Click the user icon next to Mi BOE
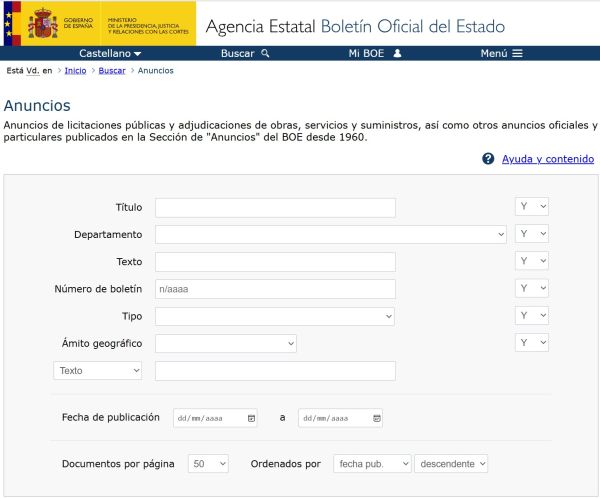Viewport: 600px width, 499px height. pyautogui.click(x=397, y=53)
